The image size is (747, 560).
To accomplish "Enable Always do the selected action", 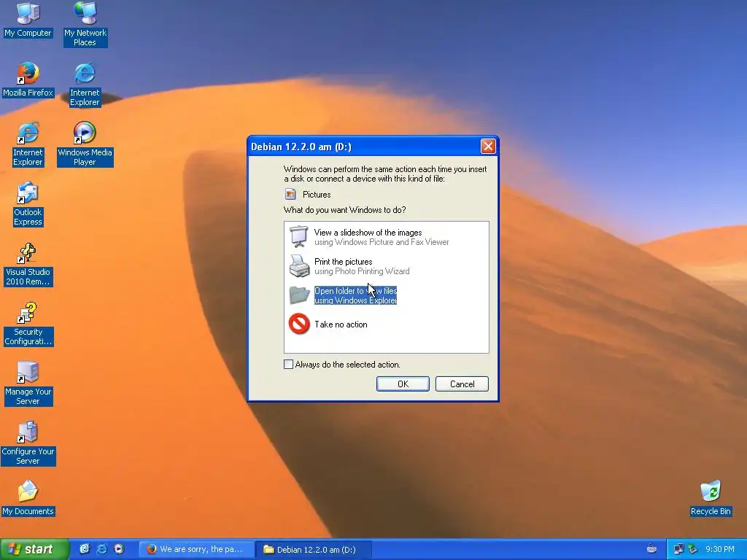I will (x=288, y=365).
